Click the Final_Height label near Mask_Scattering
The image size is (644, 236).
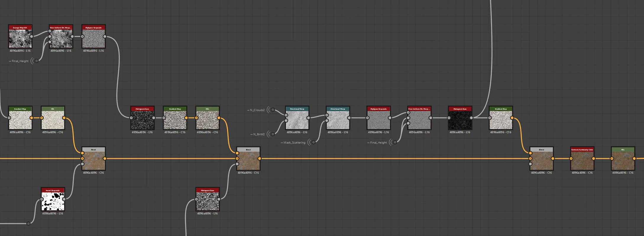378,143
